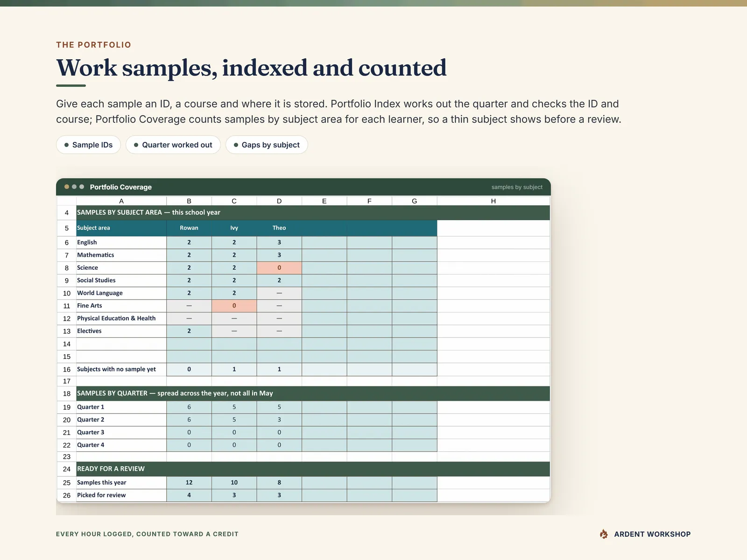Select the Quarter worked out pill
The image size is (747, 560).
click(x=173, y=145)
